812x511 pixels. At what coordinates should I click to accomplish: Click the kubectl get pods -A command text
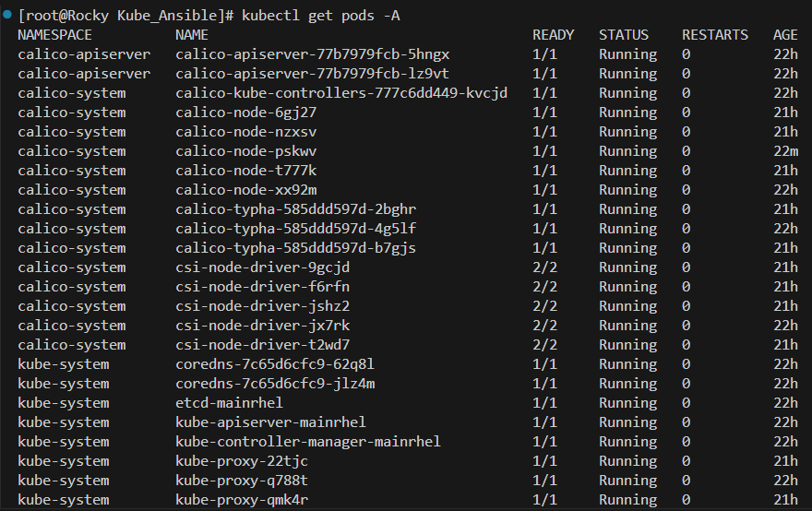pyautogui.click(x=321, y=16)
